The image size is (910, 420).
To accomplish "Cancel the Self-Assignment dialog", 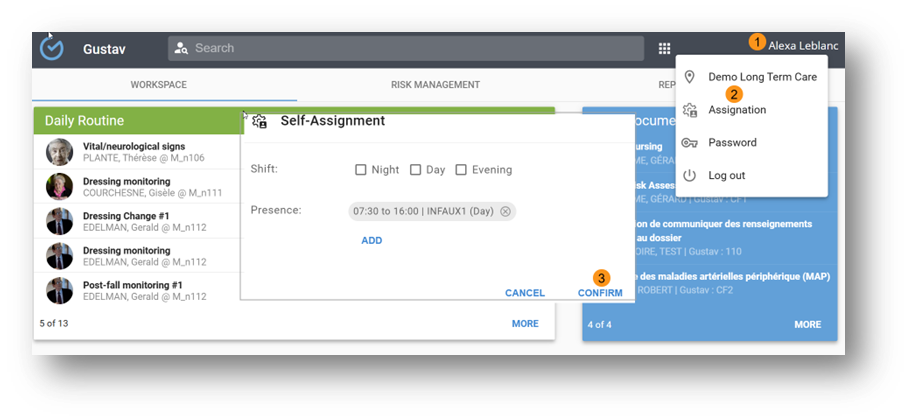I will 524,293.
